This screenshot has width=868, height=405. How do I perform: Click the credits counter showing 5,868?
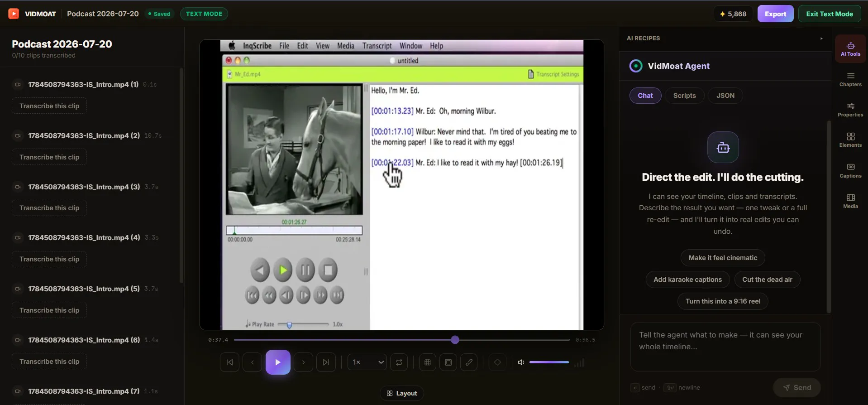point(733,14)
